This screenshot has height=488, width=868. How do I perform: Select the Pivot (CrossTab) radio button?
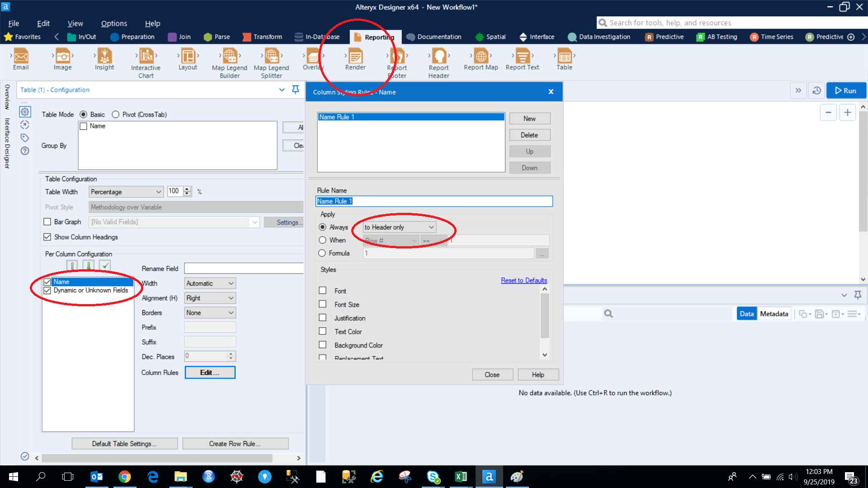point(116,115)
